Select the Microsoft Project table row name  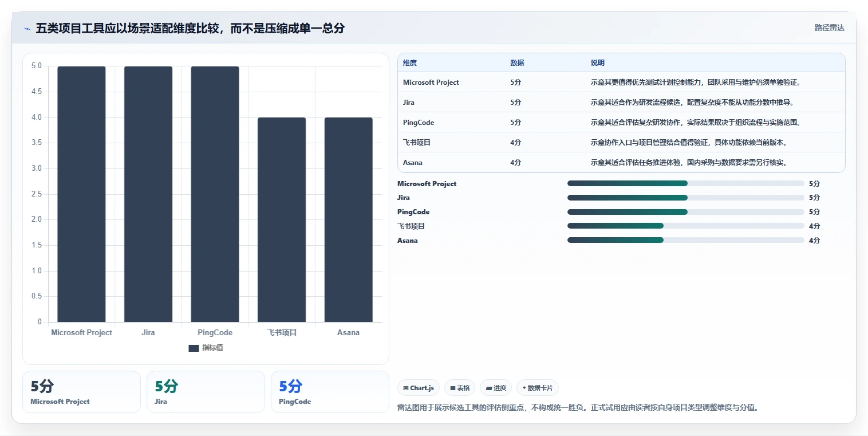click(431, 83)
